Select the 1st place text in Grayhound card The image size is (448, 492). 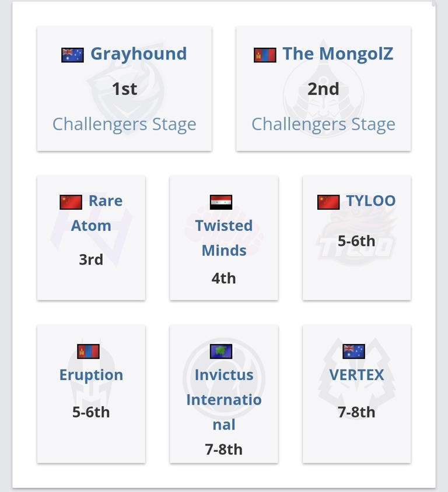(124, 89)
